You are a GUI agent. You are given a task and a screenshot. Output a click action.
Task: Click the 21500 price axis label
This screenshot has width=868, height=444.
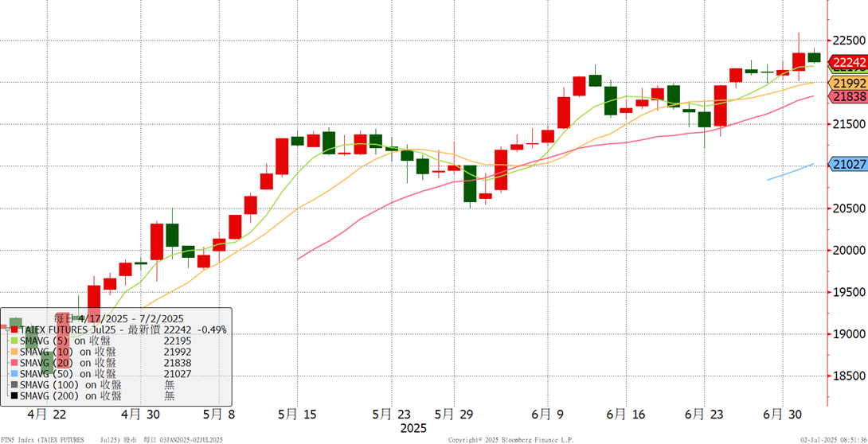849,124
